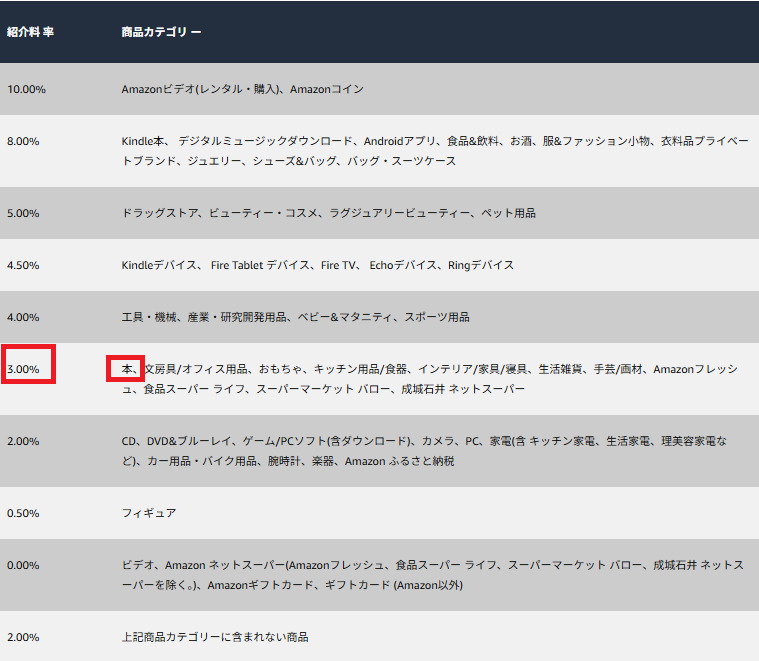The image size is (759, 661).
Task: Click the 文房具/オフィス用品 category row text
Action: point(429,379)
